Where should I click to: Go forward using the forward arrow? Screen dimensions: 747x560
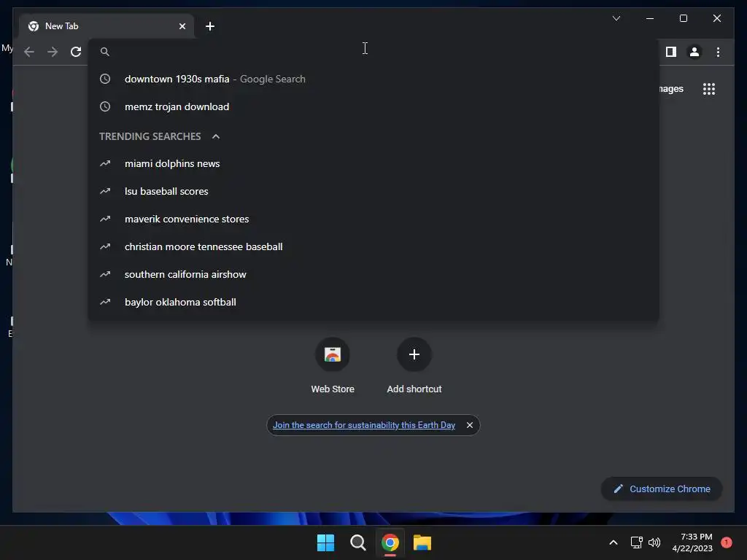tap(53, 52)
